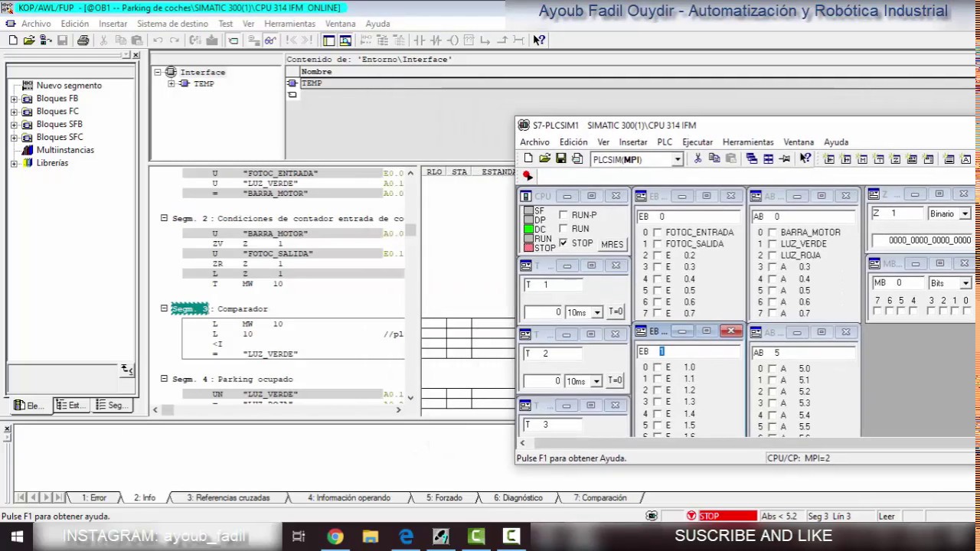980x551 pixels.
Task: Save the PLC simulation in PLCSIM toolbar
Action: tap(561, 158)
